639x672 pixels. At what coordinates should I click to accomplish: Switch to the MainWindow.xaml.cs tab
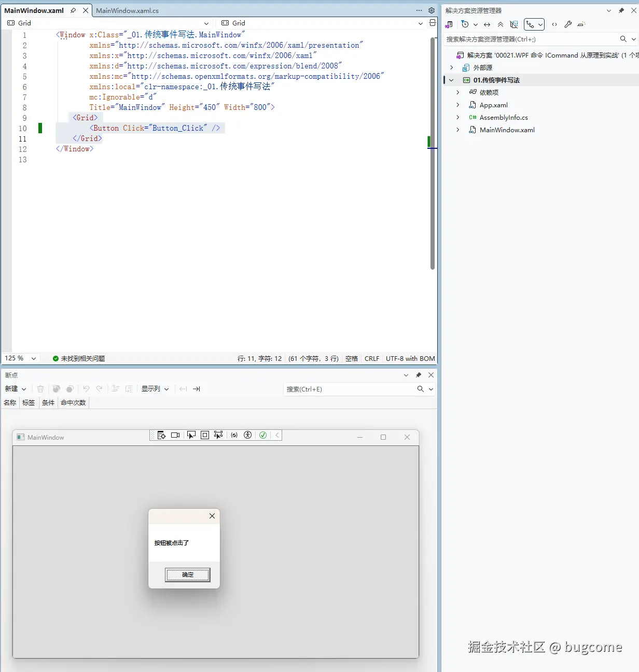(128, 10)
